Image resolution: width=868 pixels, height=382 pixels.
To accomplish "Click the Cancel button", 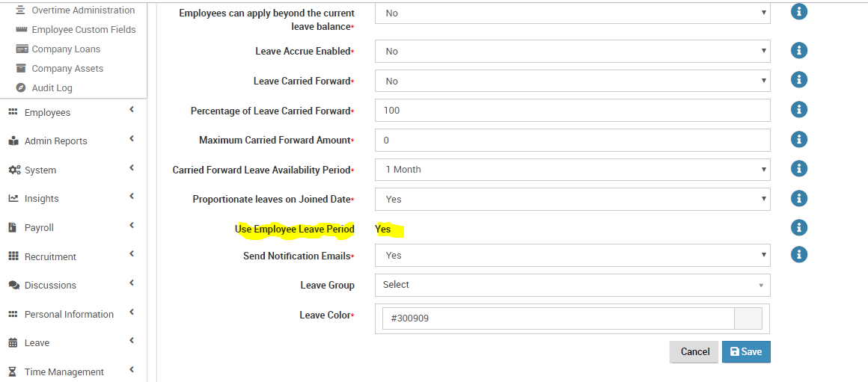I will point(694,351).
